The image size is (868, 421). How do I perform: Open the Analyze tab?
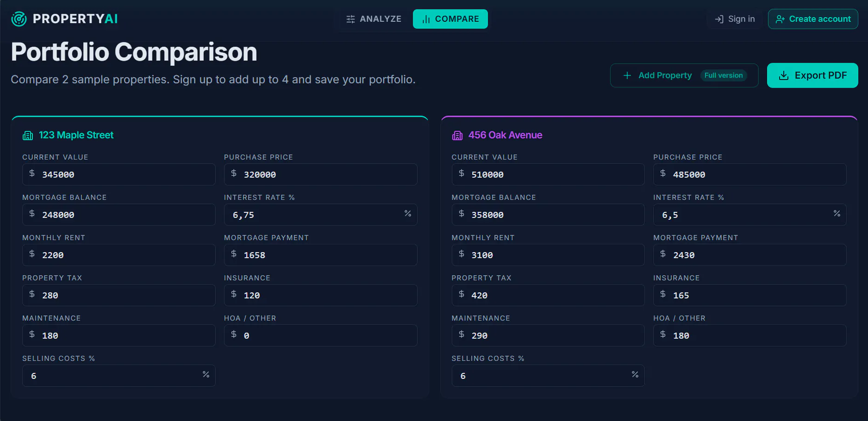(374, 19)
